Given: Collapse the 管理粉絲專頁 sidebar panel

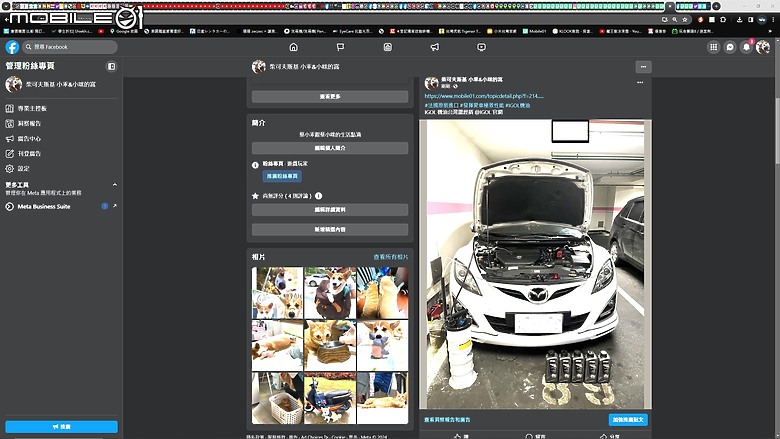Looking at the screenshot, I should (111, 66).
